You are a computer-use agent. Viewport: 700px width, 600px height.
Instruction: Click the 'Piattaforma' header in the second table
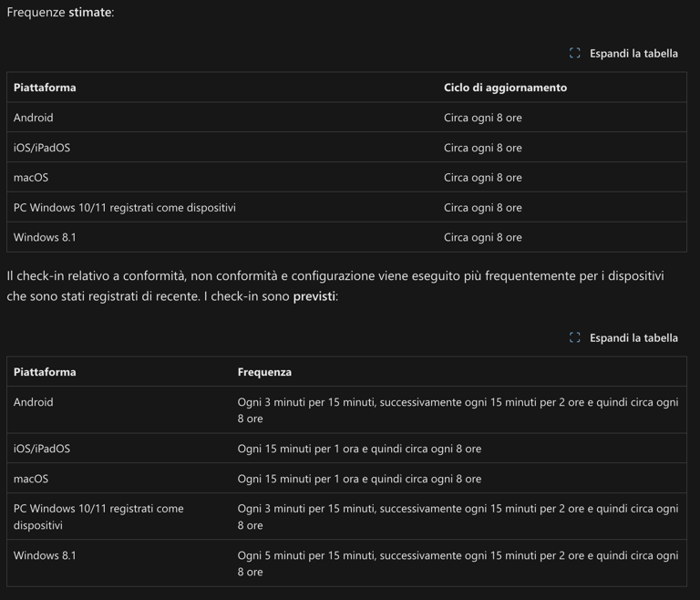pyautogui.click(x=45, y=372)
